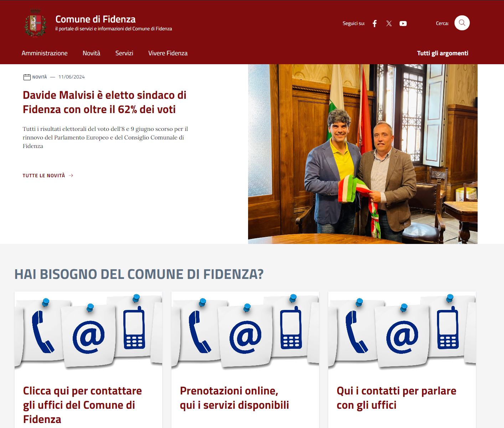Viewport: 504px width, 428px height.
Task: Open the Vivere Fidenza menu item
Action: pyautogui.click(x=168, y=53)
